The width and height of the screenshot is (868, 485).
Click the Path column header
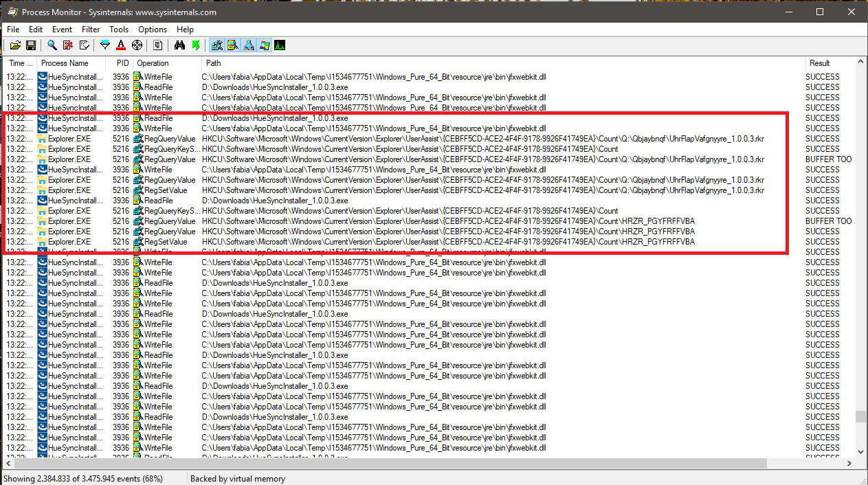[x=502, y=63]
